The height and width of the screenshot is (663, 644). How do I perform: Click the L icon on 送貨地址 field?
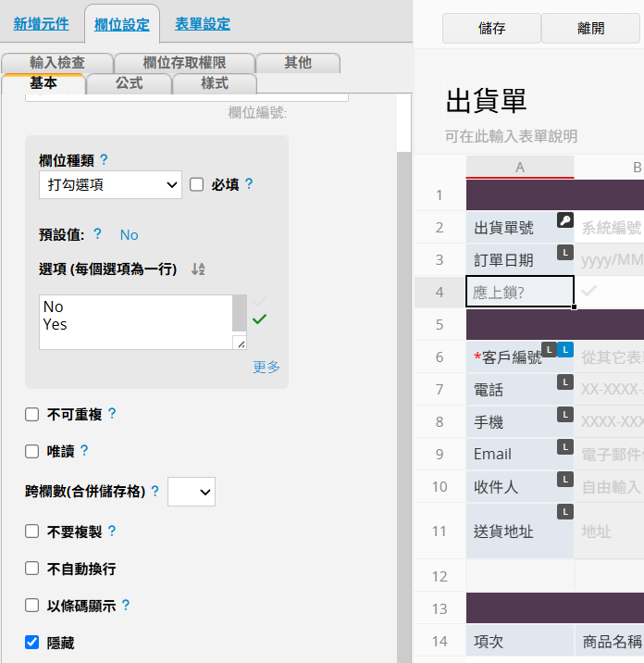(x=565, y=512)
